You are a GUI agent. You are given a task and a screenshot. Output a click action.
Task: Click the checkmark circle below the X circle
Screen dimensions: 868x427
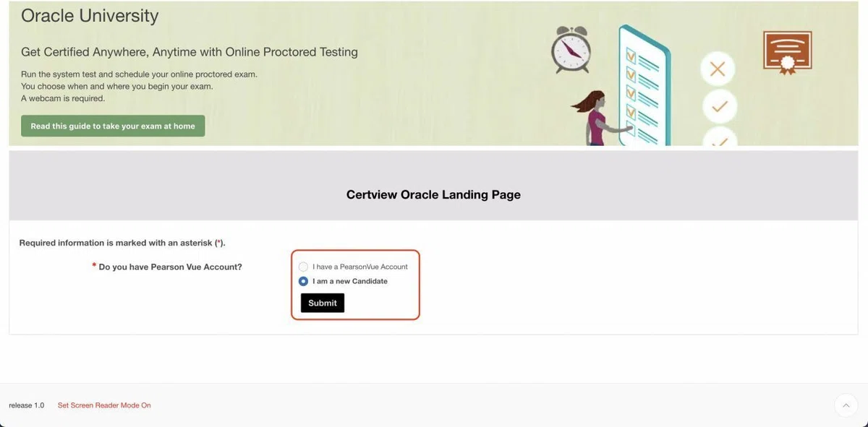click(719, 107)
